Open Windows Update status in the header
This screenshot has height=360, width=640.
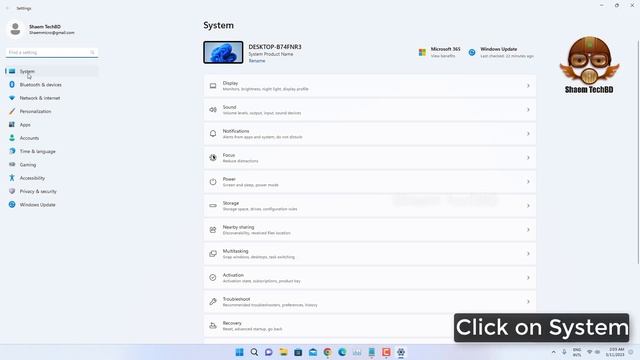coord(501,52)
